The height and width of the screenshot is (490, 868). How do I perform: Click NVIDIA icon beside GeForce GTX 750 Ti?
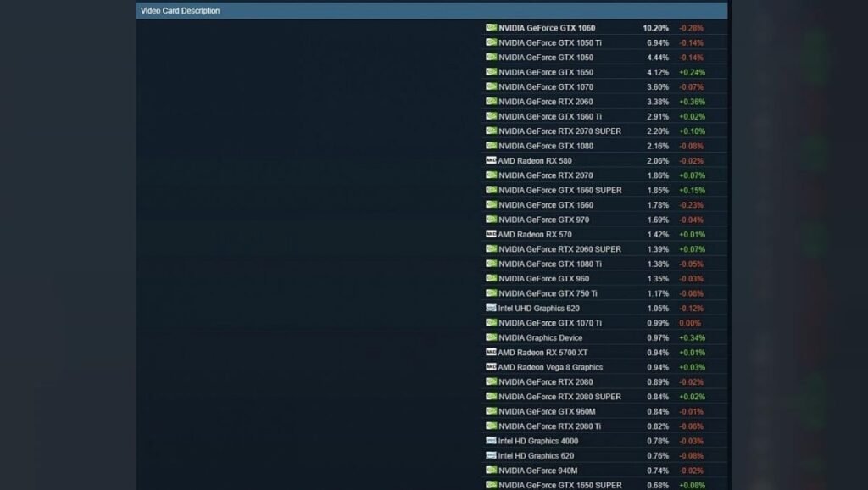coord(491,292)
